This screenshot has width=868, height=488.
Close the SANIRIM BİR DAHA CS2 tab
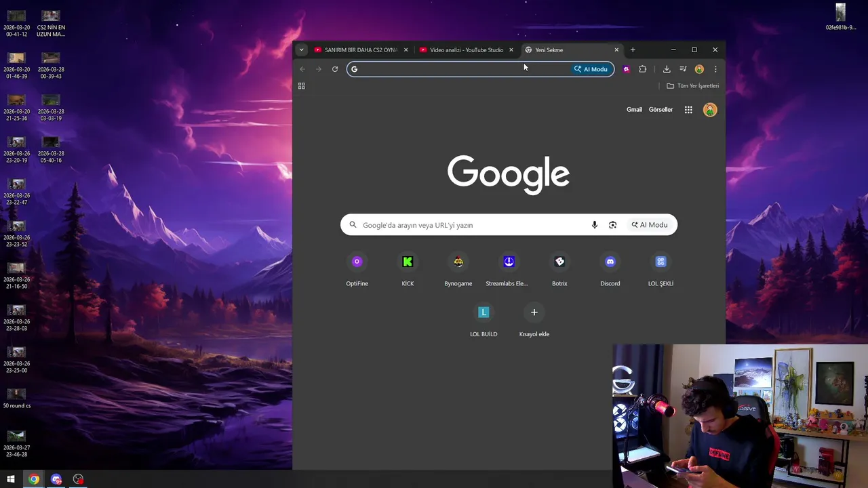pos(406,49)
